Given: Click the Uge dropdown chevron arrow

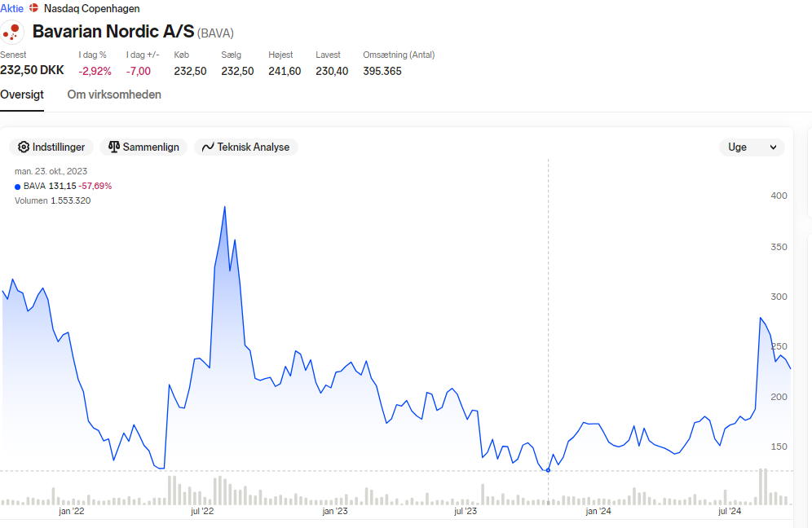Looking at the screenshot, I should tap(773, 147).
